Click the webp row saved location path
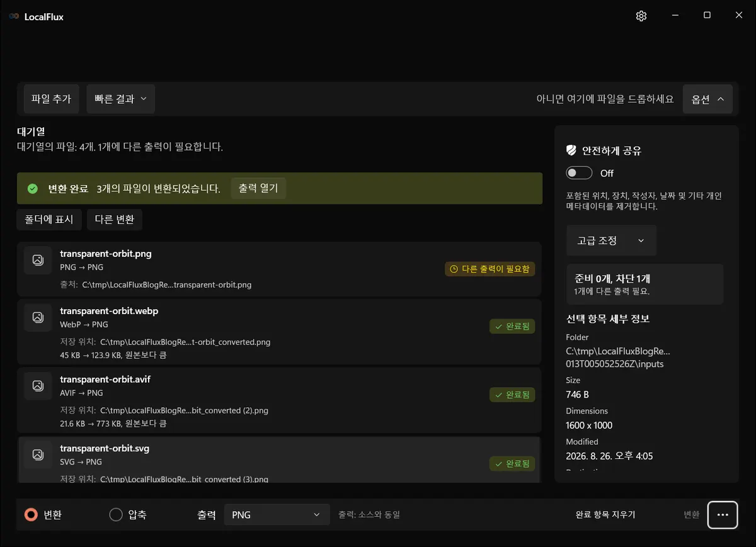756x547 pixels. click(x=185, y=342)
